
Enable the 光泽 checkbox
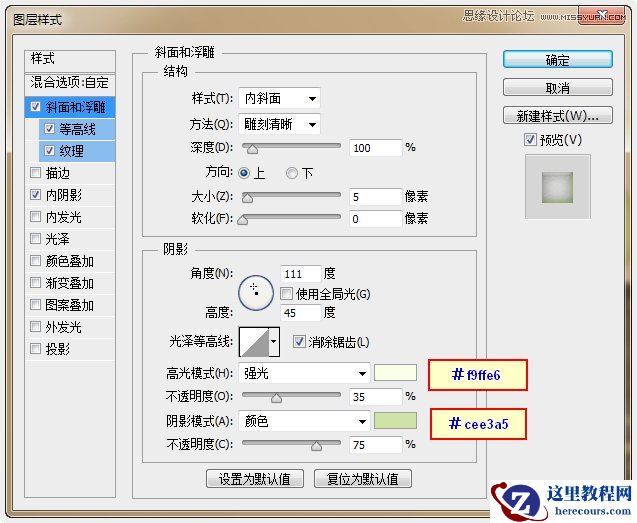click(35, 239)
